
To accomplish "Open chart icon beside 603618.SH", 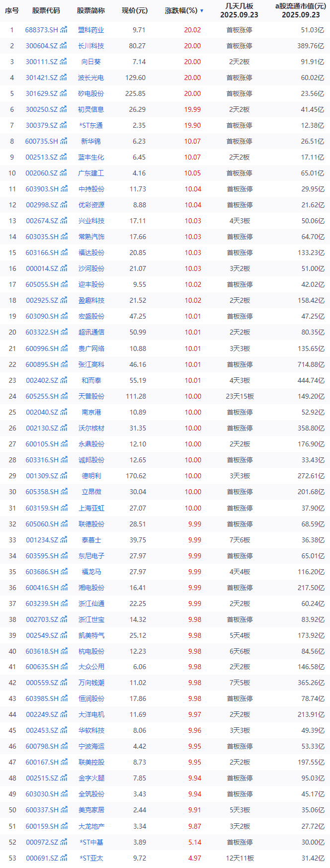I will pyautogui.click(x=64, y=651).
